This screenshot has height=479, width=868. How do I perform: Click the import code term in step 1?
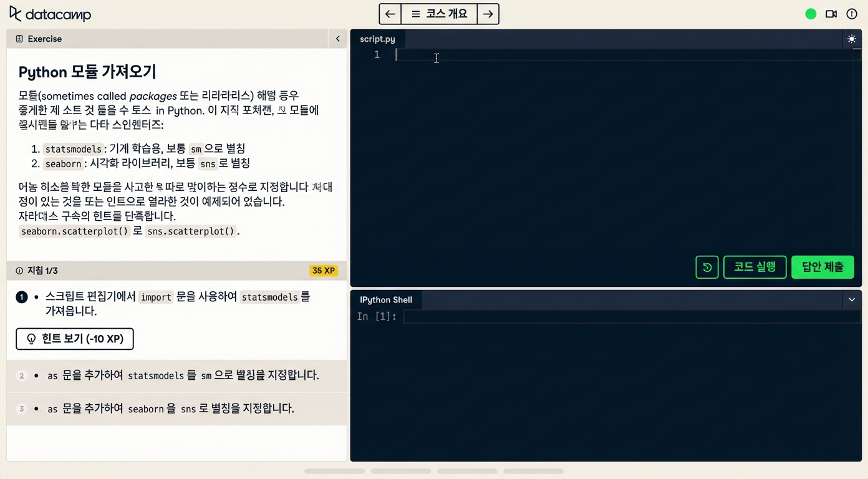tap(156, 298)
